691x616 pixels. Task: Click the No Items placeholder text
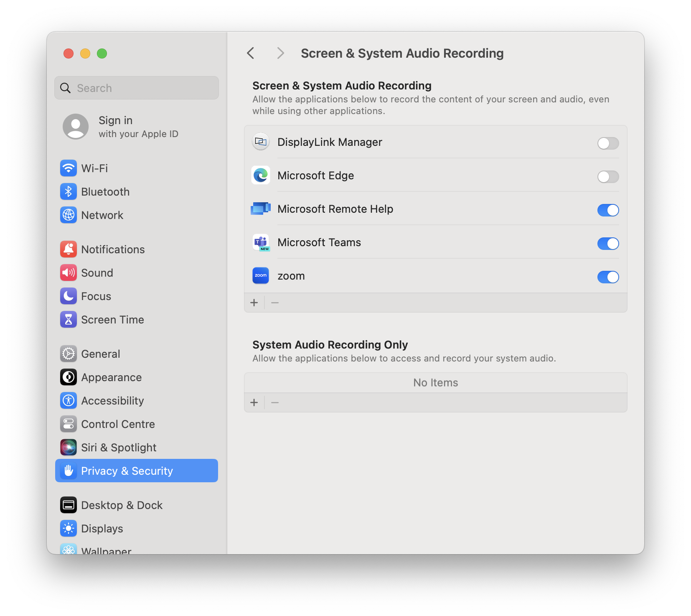436,383
